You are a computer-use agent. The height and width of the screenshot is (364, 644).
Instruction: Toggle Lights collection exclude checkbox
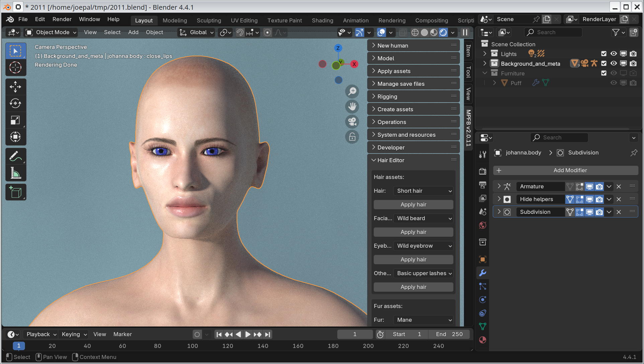604,54
